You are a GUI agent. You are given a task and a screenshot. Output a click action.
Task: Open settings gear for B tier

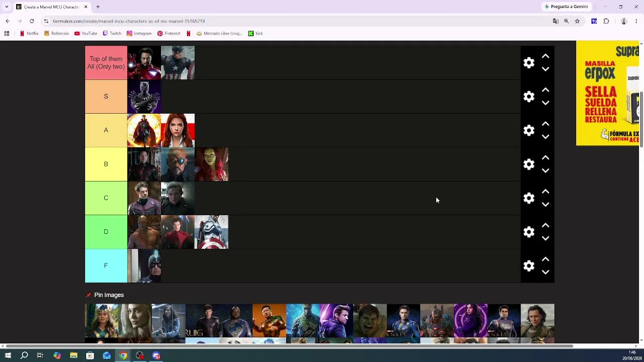529,164
